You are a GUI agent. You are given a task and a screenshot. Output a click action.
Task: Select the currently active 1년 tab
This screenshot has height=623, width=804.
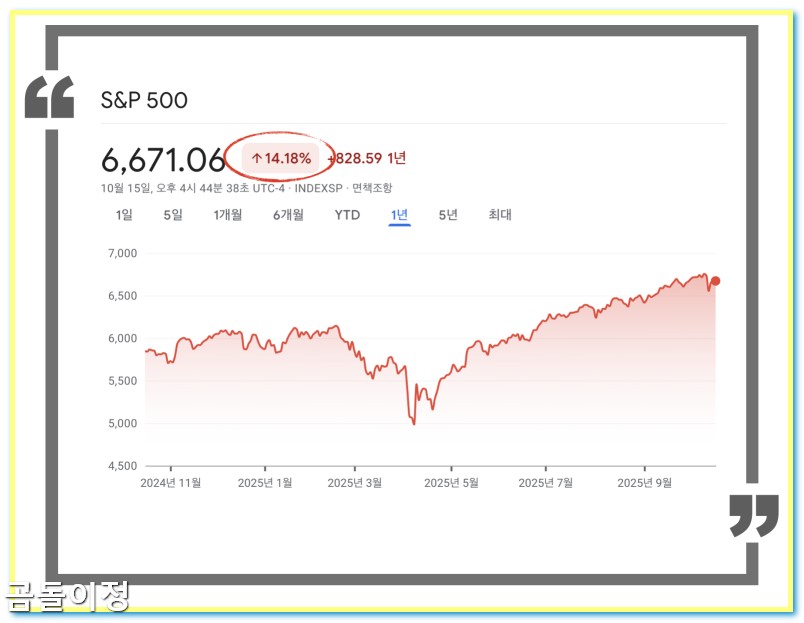pyautogui.click(x=398, y=215)
